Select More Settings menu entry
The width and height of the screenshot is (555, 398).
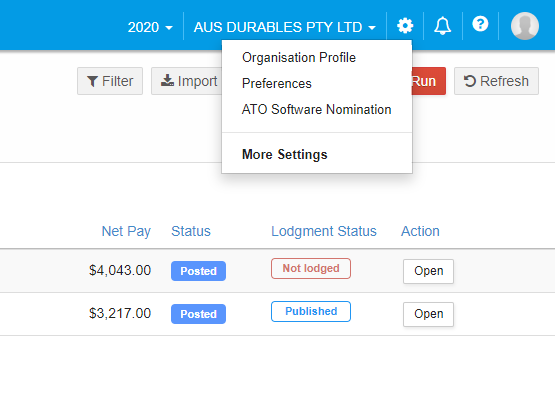(x=285, y=154)
